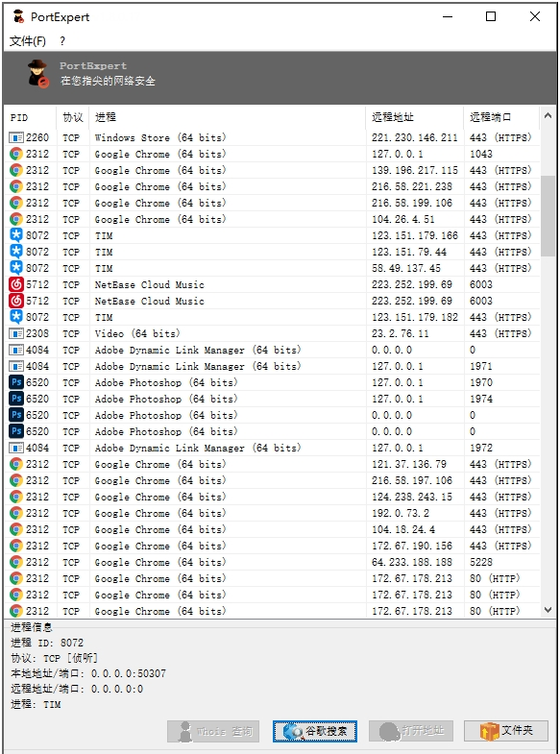560x754 pixels.
Task: Click scroll up arrow of list
Action: (x=548, y=116)
